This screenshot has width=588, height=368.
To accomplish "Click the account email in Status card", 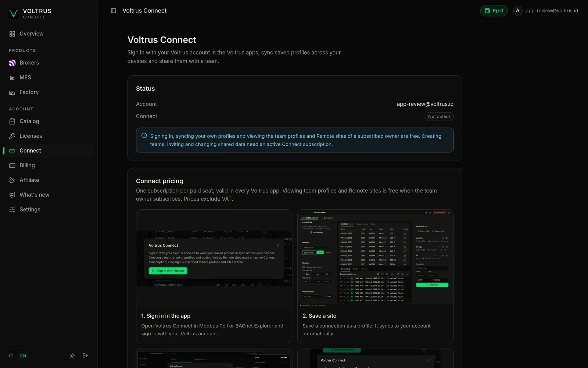I will [425, 104].
